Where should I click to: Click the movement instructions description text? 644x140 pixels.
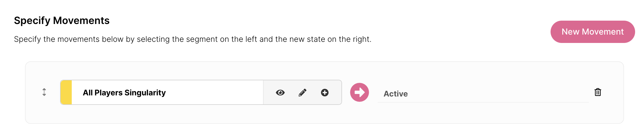click(192, 39)
